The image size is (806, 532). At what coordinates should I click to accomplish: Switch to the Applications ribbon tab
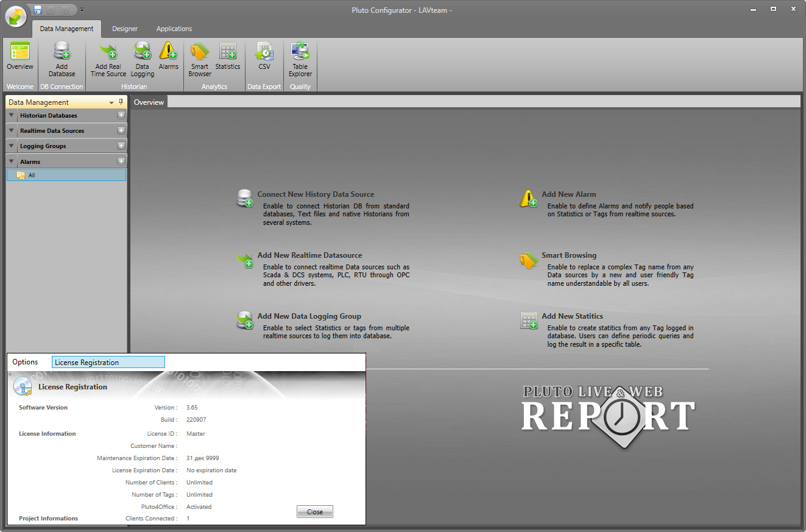[174, 29]
